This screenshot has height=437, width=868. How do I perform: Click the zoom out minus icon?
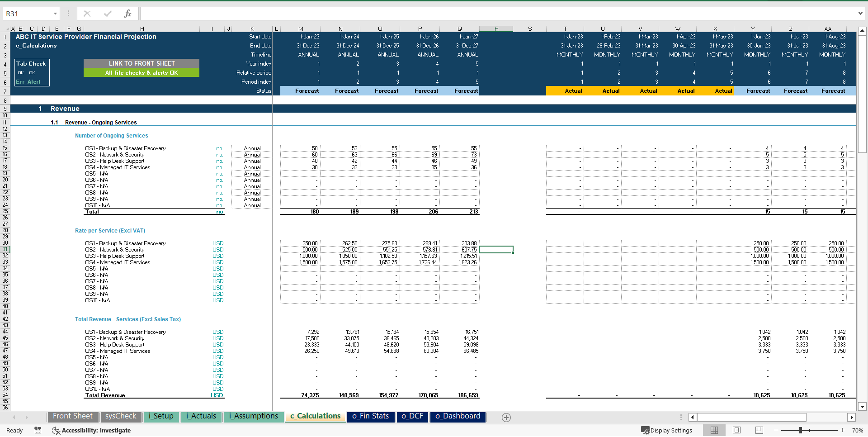coord(776,430)
